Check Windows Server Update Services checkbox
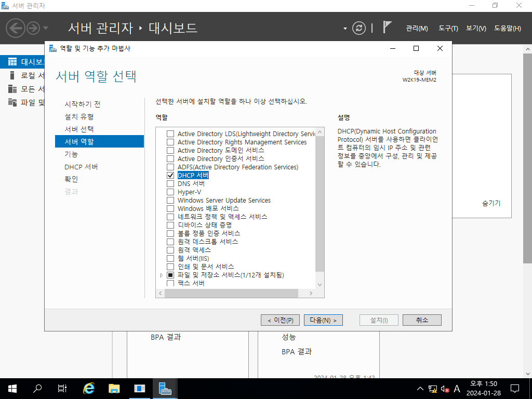 click(170, 200)
